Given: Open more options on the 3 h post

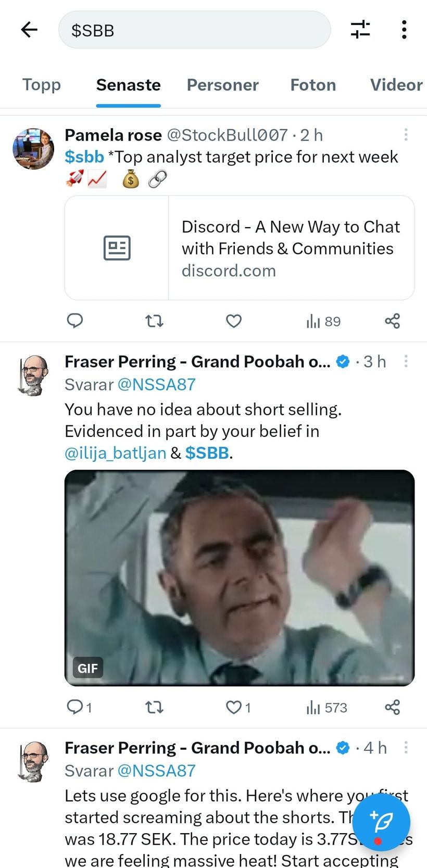Looking at the screenshot, I should coord(406,361).
